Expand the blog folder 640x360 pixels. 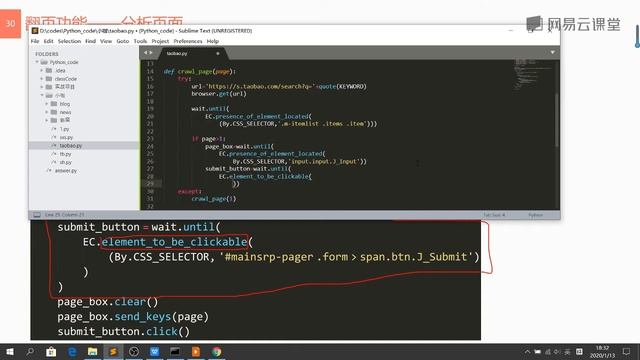pyautogui.click(x=47, y=104)
